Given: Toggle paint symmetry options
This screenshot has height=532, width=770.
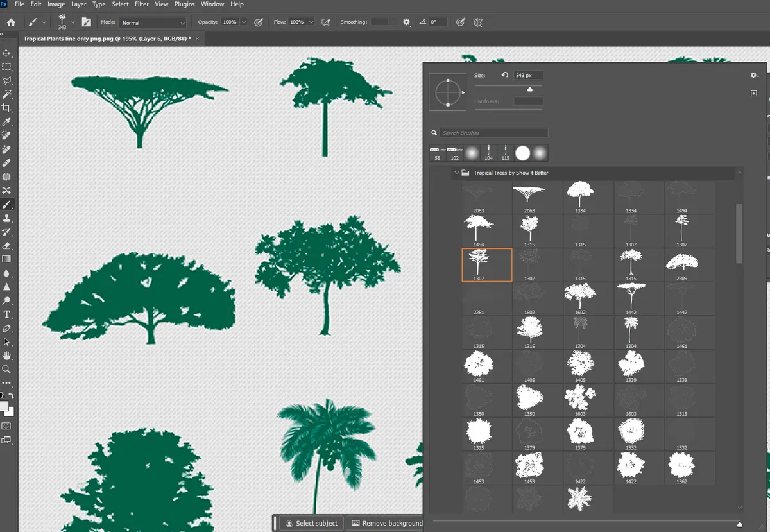Looking at the screenshot, I should [479, 22].
